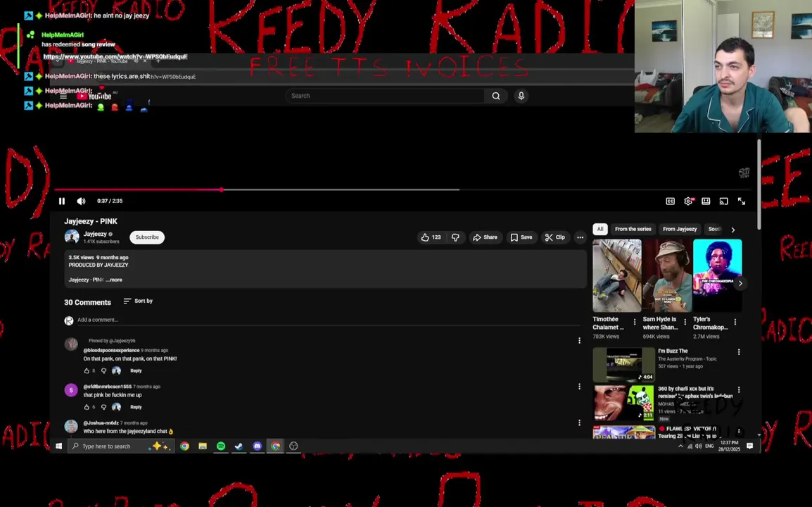Create a Clip of the video
812x507 pixels.
click(x=555, y=237)
